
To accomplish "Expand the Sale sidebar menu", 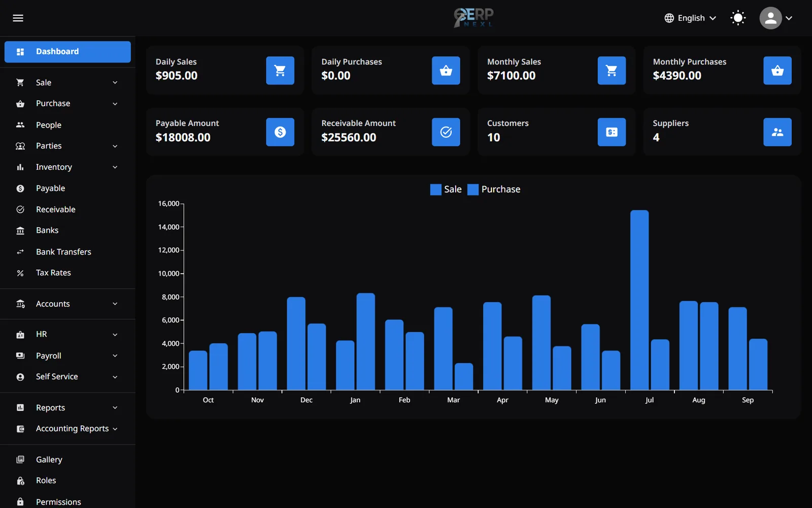I will coord(67,82).
